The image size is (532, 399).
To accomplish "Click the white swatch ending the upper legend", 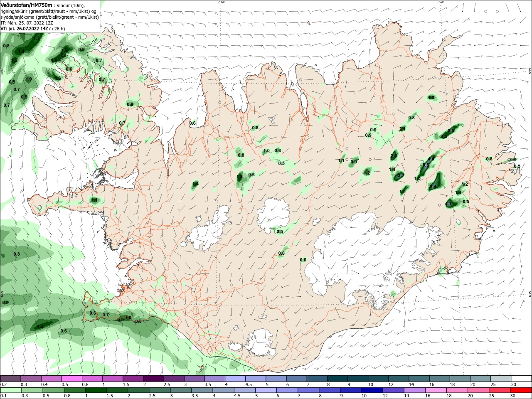I will coord(521,379).
